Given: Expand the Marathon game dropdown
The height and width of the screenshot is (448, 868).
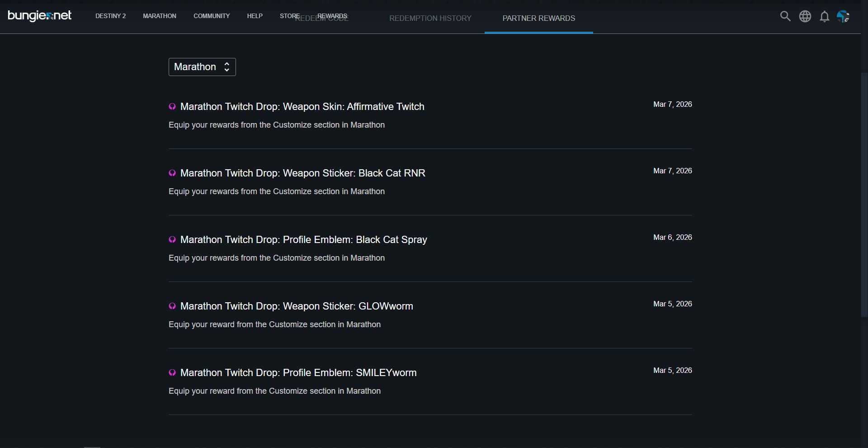Looking at the screenshot, I should click(202, 67).
